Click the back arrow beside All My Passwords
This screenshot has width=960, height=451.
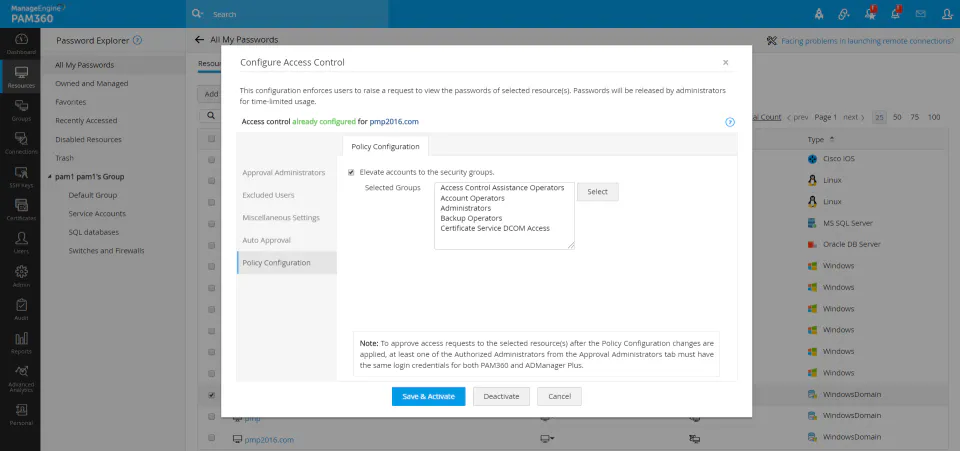[x=199, y=40]
